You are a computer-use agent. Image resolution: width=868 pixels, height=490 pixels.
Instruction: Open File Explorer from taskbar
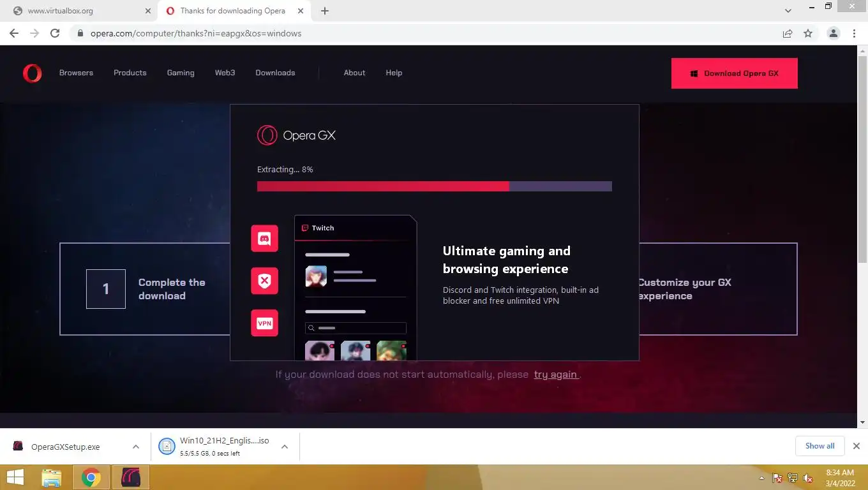[52, 477]
